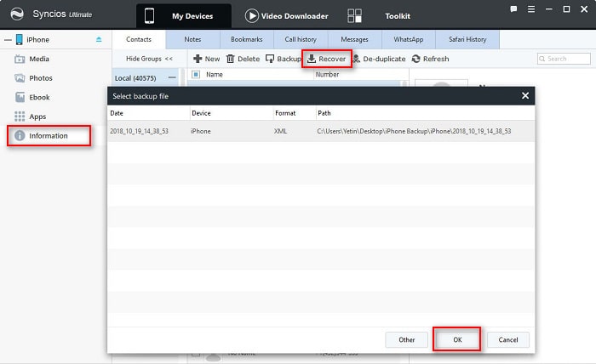The width and height of the screenshot is (596, 364).
Task: Click the backup path C:\Users\Yetin cell
Action: click(x=414, y=131)
